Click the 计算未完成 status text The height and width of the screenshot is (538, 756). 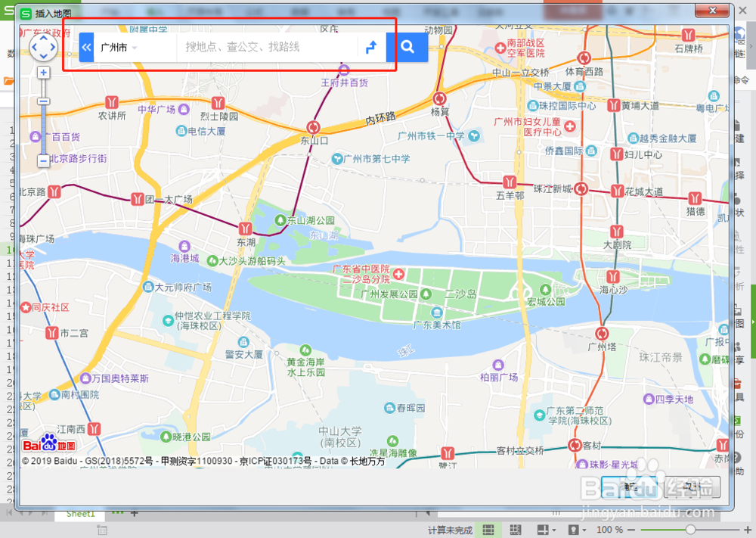(450, 530)
